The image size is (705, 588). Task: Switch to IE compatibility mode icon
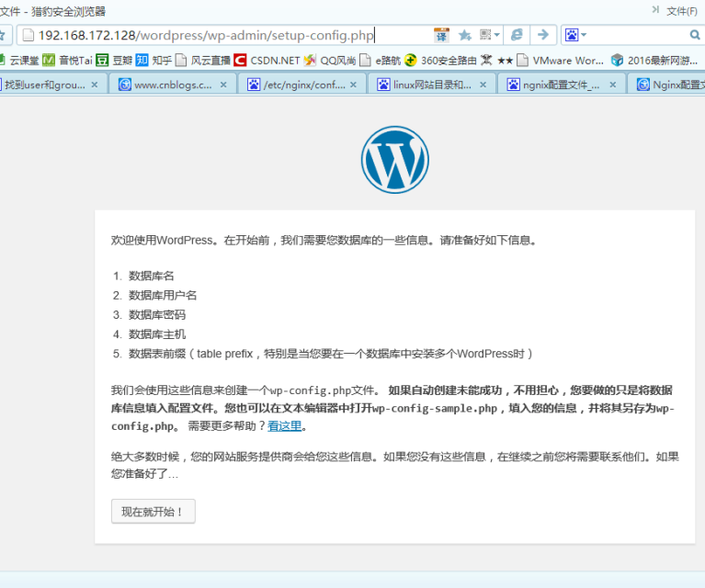(517, 35)
